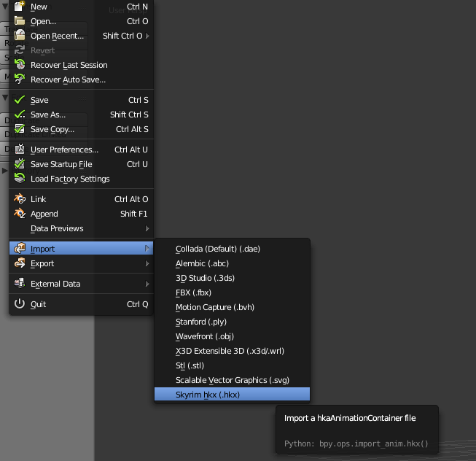476x461 pixels.
Task: Import Motion Capture (.bvh) file
Action: pyautogui.click(x=233, y=307)
